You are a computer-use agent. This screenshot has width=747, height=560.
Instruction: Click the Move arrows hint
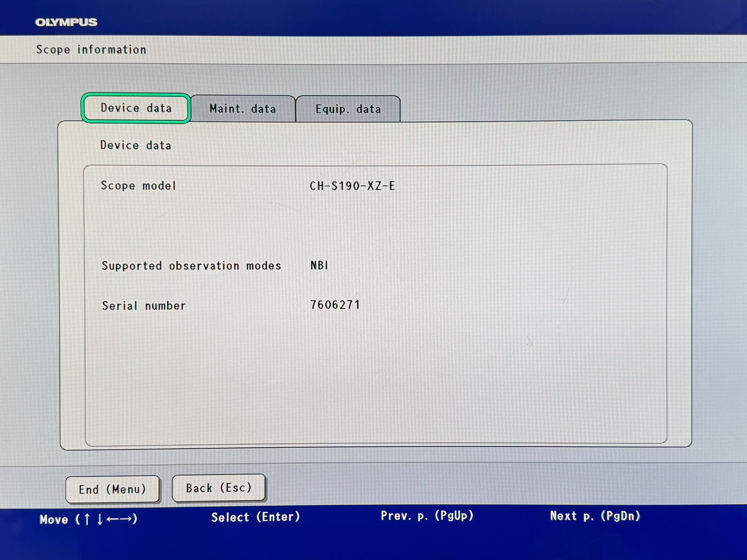pos(89,519)
